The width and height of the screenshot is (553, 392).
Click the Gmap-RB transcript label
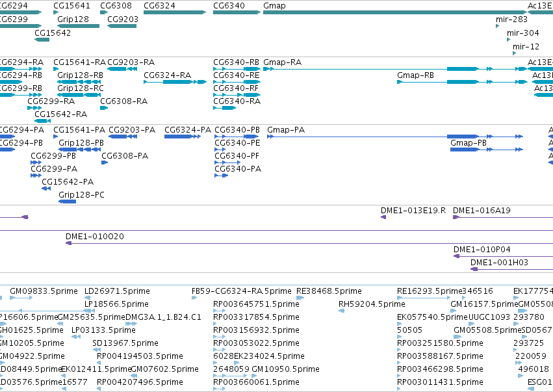pyautogui.click(x=415, y=75)
